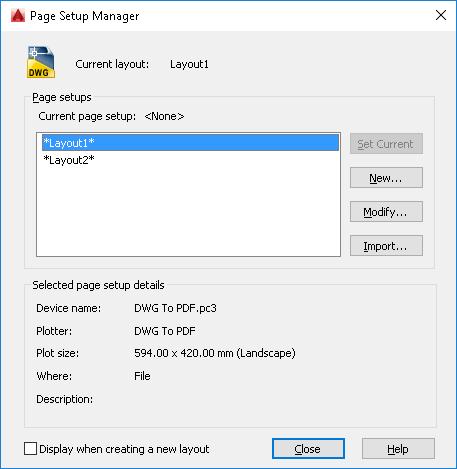The height and width of the screenshot is (469, 457).
Task: Click the Plotter value DWG To PDF
Action: click(165, 331)
